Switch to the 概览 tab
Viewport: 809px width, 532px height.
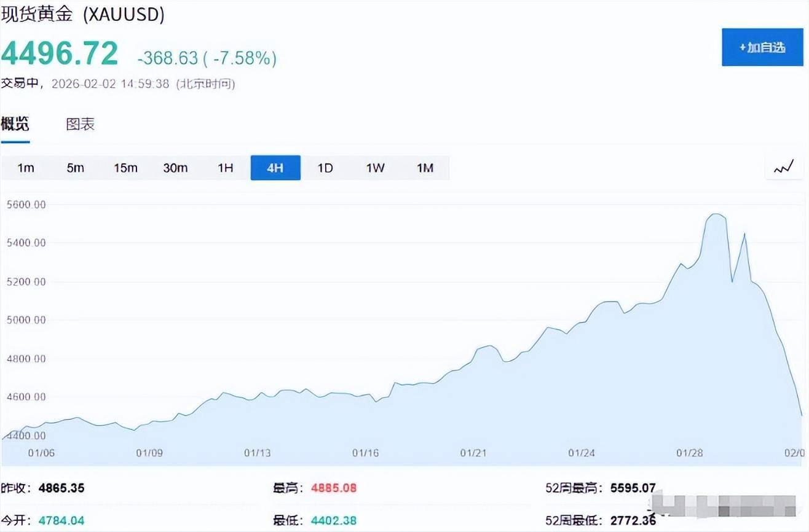[15, 124]
